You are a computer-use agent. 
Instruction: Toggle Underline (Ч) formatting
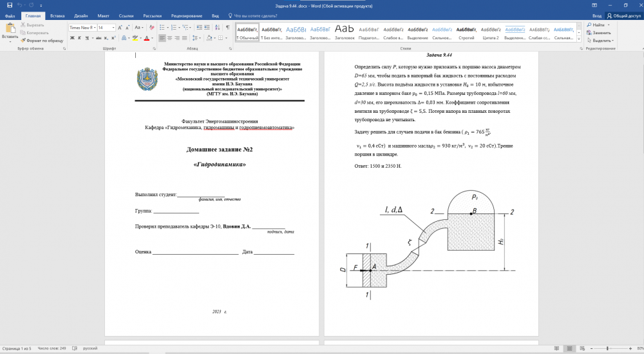pos(87,38)
